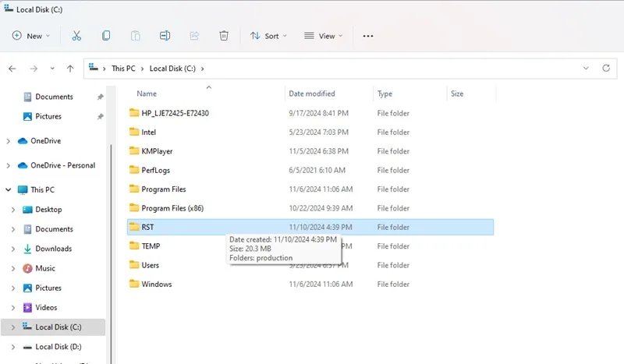Select the RST folder icon
The image size is (624, 364).
click(134, 227)
